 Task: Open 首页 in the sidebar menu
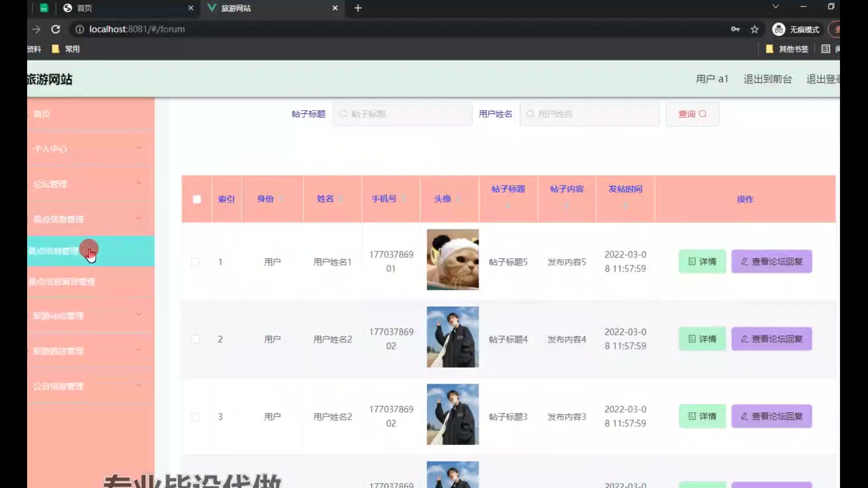click(90, 114)
